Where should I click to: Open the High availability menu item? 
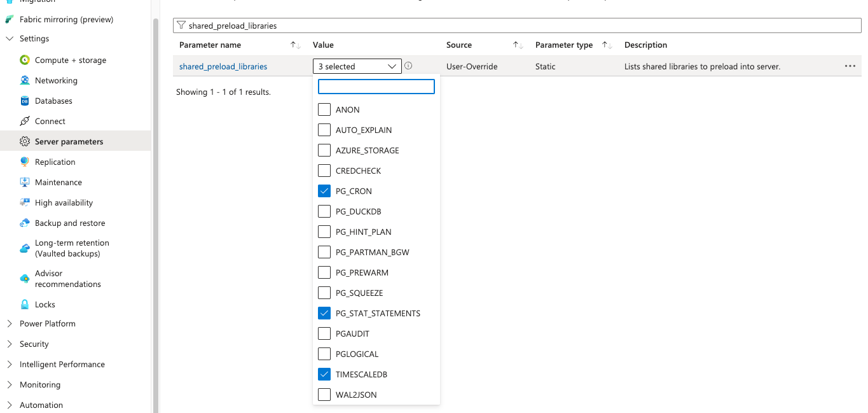click(x=64, y=203)
